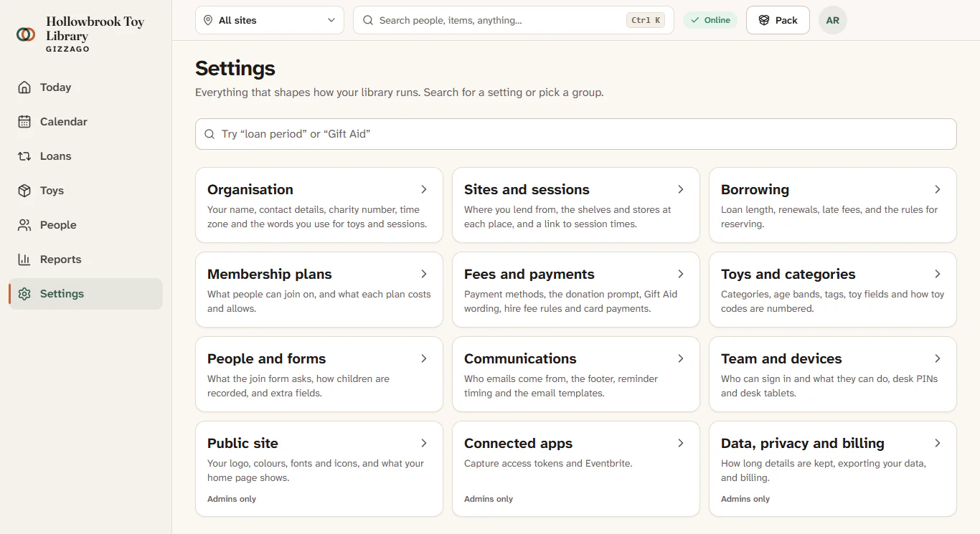
Task: Go to Today in sidebar
Action: 86,87
